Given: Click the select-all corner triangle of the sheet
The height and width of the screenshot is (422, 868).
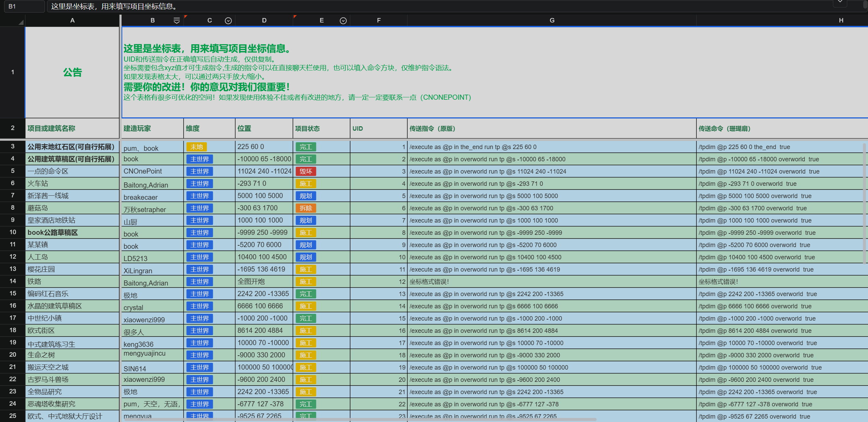Looking at the screenshot, I should pyautogui.click(x=21, y=22).
